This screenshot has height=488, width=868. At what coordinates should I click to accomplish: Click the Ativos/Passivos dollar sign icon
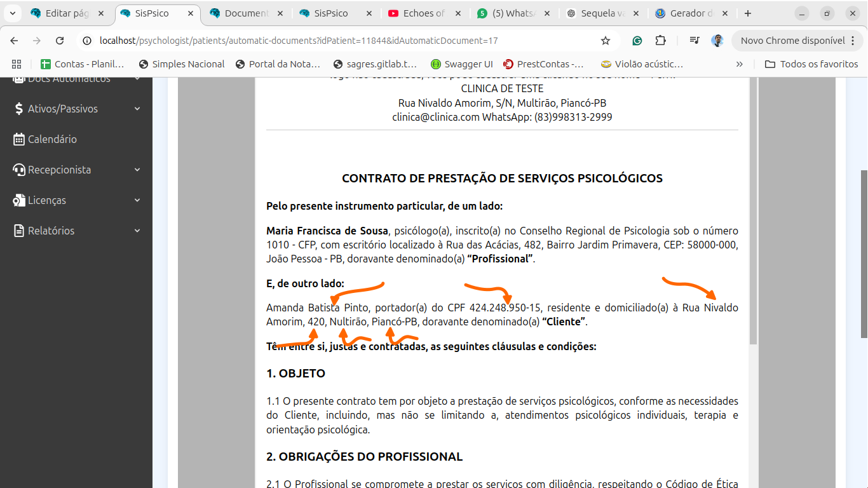pyautogui.click(x=19, y=109)
